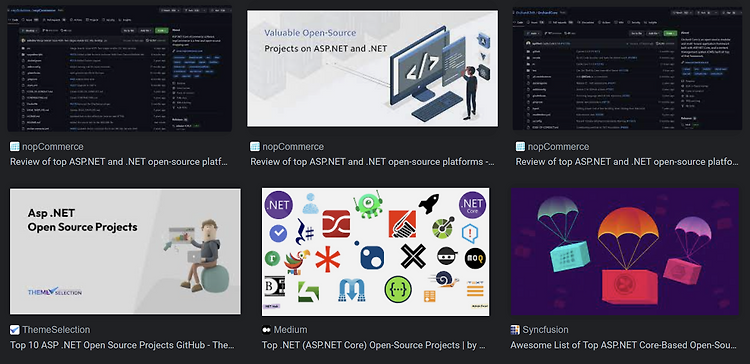
Task: Open the 'Review of top ASP.NET' title ending 'platf...'
Action: coord(119,162)
